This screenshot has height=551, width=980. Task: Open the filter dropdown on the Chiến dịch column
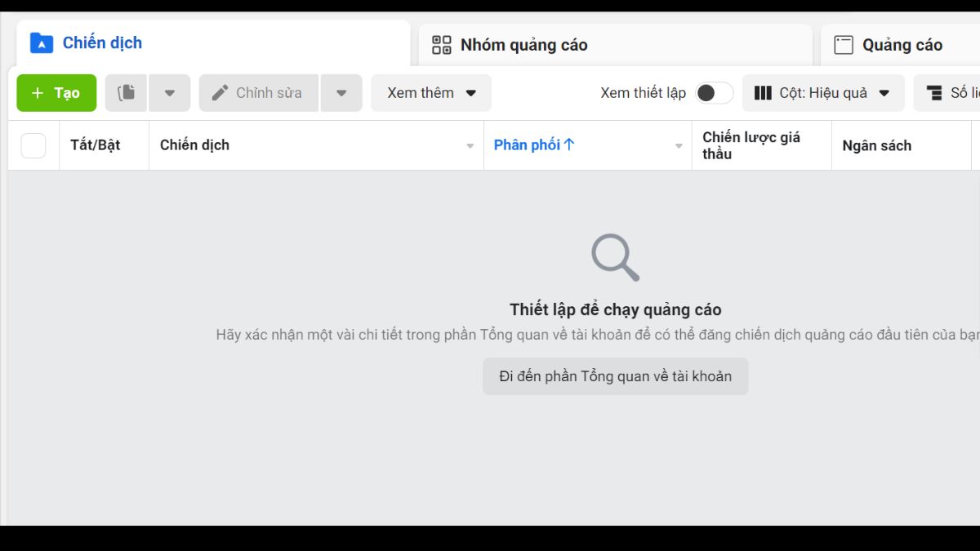pyautogui.click(x=470, y=145)
